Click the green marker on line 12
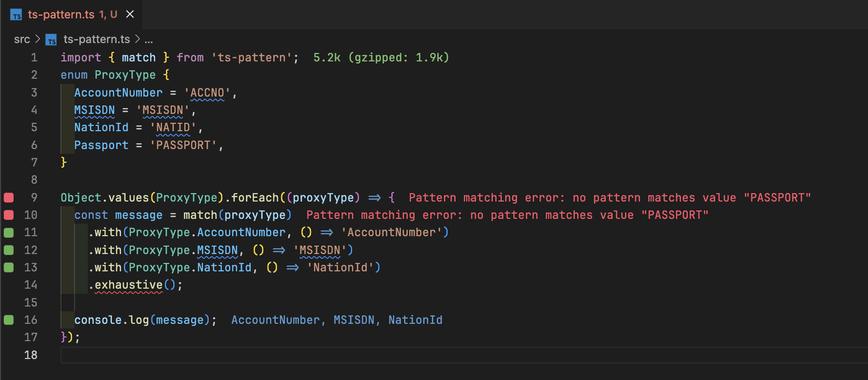This screenshot has height=380, width=868. pyautogui.click(x=9, y=250)
